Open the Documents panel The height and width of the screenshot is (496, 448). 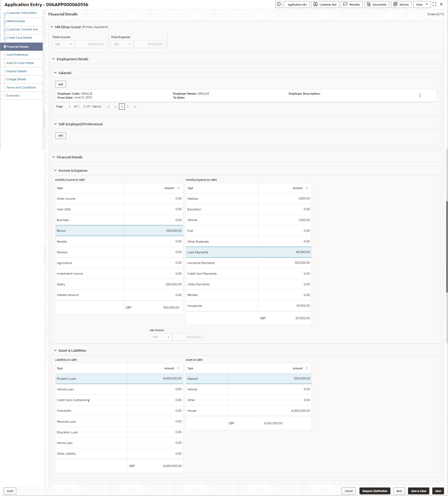pos(377,5)
